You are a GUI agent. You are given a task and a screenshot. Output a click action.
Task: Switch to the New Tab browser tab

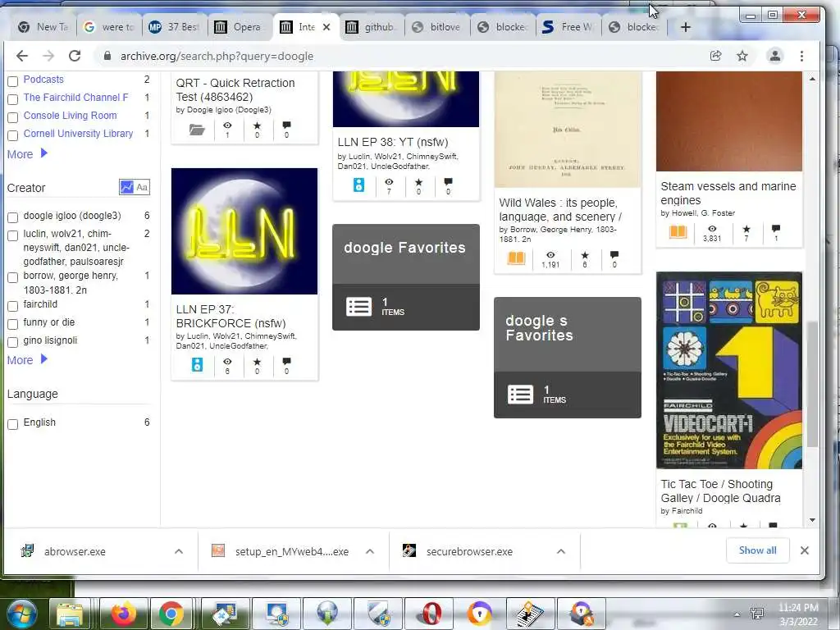(43, 27)
